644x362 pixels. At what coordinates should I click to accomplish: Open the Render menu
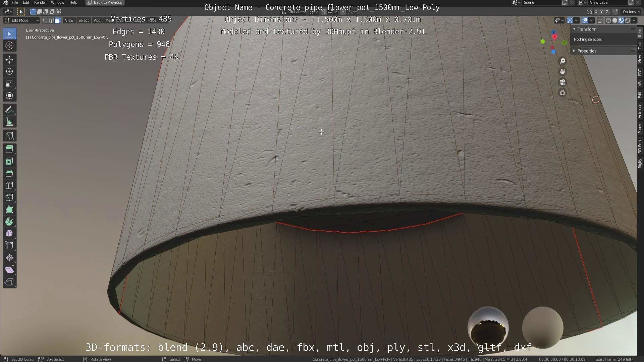pyautogui.click(x=40, y=2)
